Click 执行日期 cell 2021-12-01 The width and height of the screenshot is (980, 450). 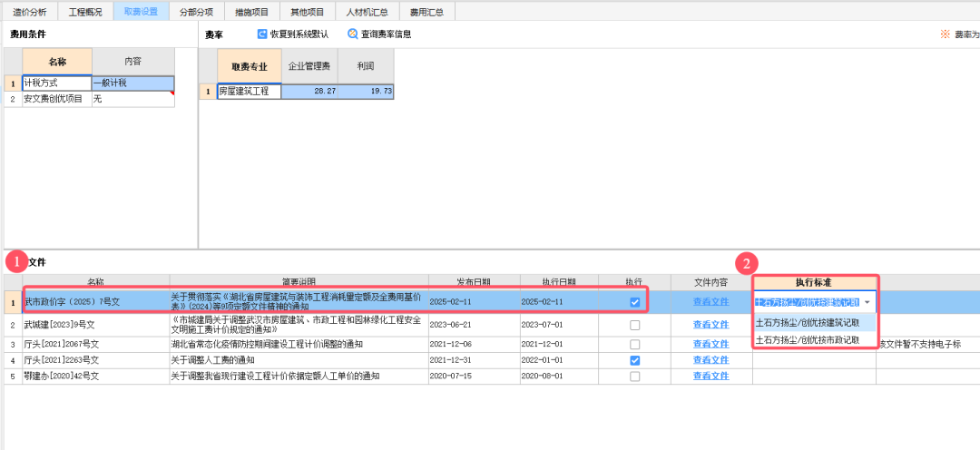[559, 345]
